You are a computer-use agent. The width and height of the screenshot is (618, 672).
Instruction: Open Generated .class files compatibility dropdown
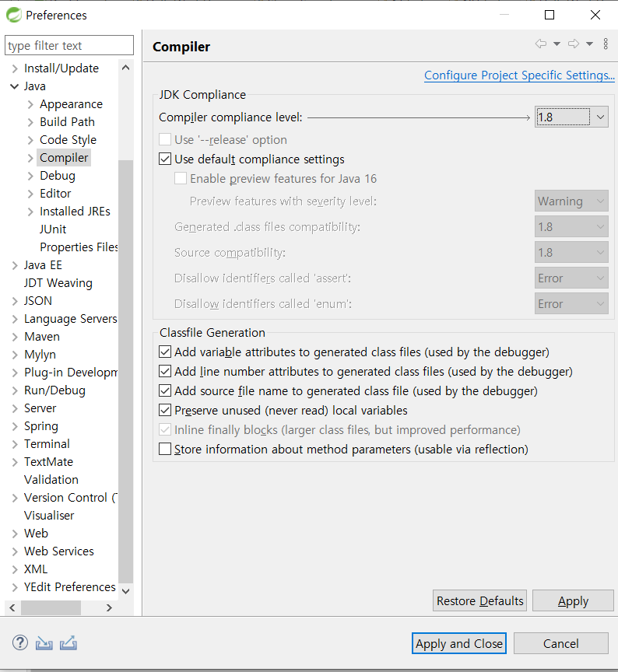tap(571, 226)
